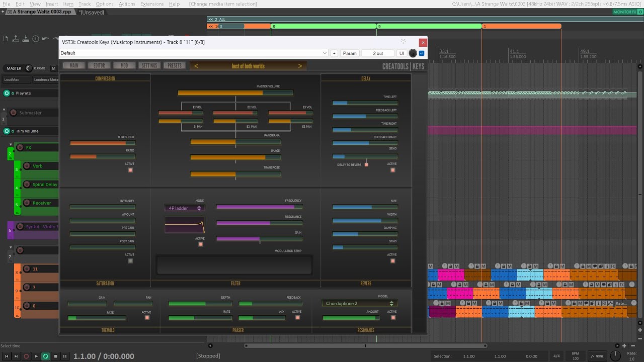Image resolution: width=644 pixels, height=362 pixels.
Task: Arm record on FX track
Action: [x=20, y=147]
